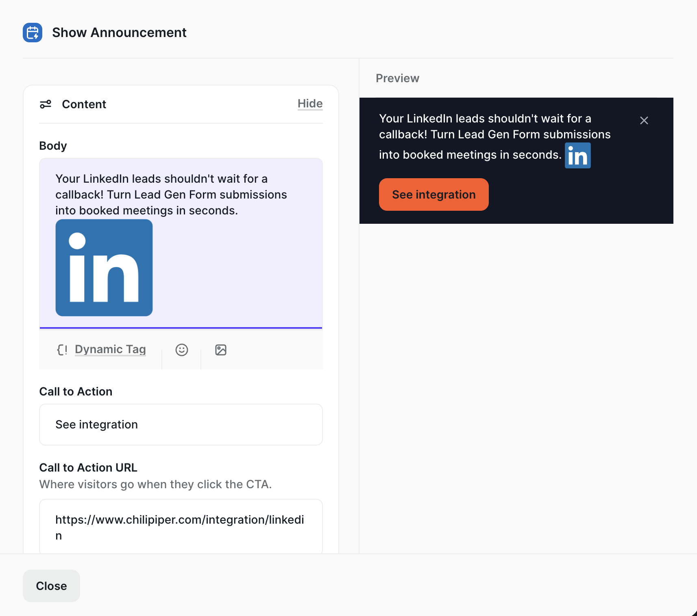The width and height of the screenshot is (697, 616).
Task: Select the LinkedIn image in body editor
Action: pos(104,268)
